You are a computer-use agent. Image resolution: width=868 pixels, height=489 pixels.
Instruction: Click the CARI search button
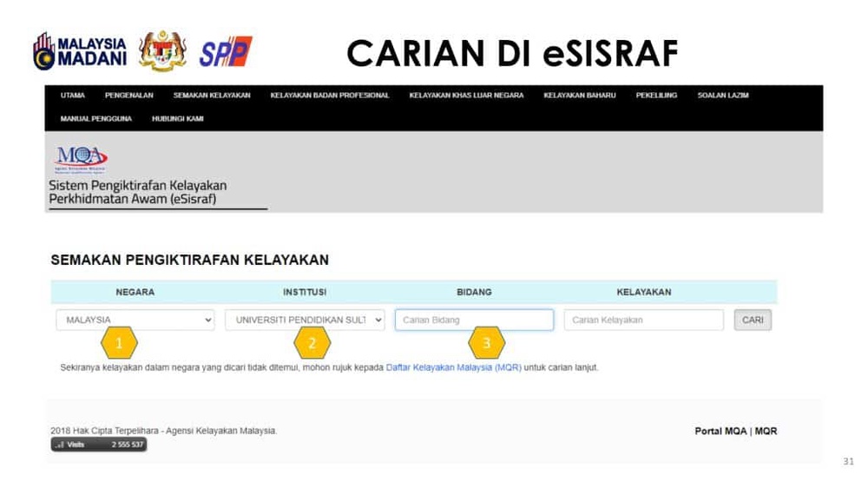(x=753, y=320)
